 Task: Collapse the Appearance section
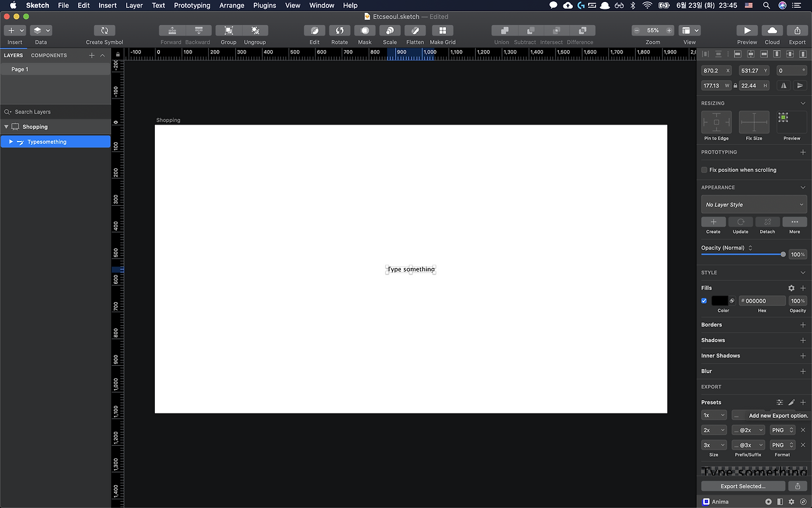click(803, 187)
